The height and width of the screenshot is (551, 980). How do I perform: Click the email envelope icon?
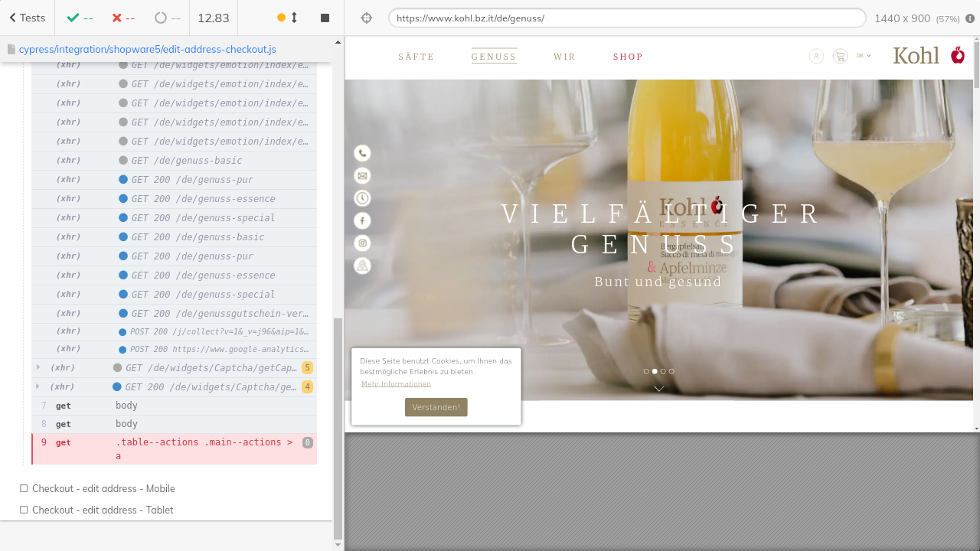point(362,176)
